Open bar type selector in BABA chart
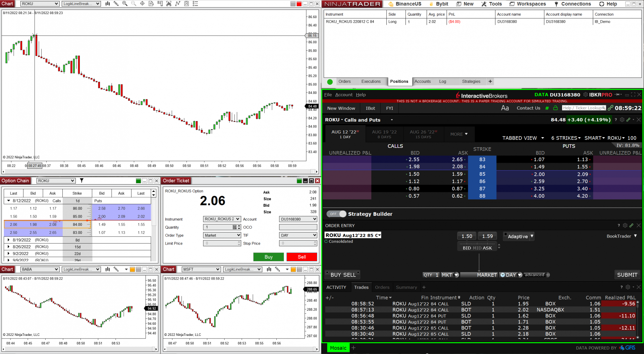Viewport: 644px width, 354px height. 107,269
